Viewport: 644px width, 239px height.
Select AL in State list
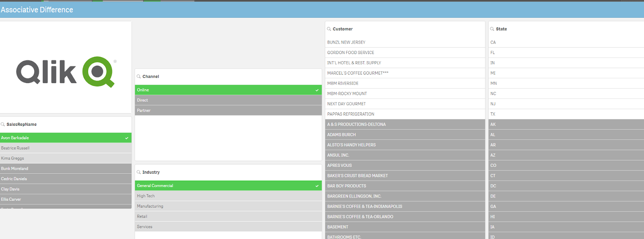(566, 135)
